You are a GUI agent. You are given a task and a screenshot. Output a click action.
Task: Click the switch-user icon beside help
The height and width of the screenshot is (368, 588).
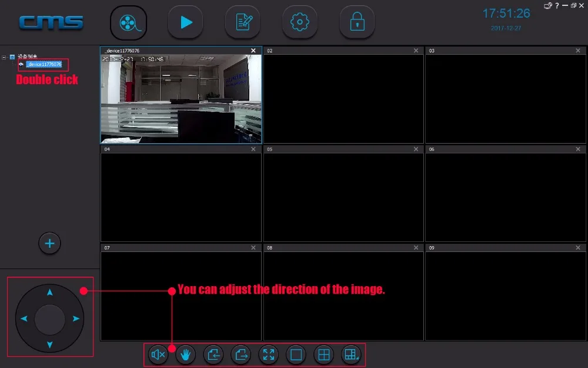pyautogui.click(x=548, y=5)
